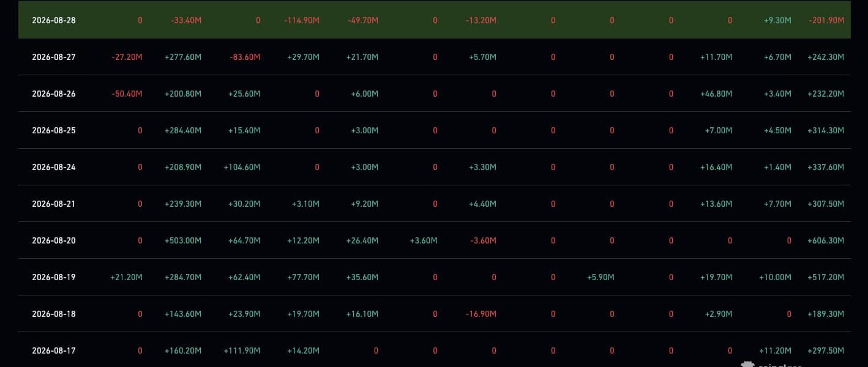This screenshot has height=367, width=868.
Task: Click the +503.00M inflow value
Action: tap(183, 240)
